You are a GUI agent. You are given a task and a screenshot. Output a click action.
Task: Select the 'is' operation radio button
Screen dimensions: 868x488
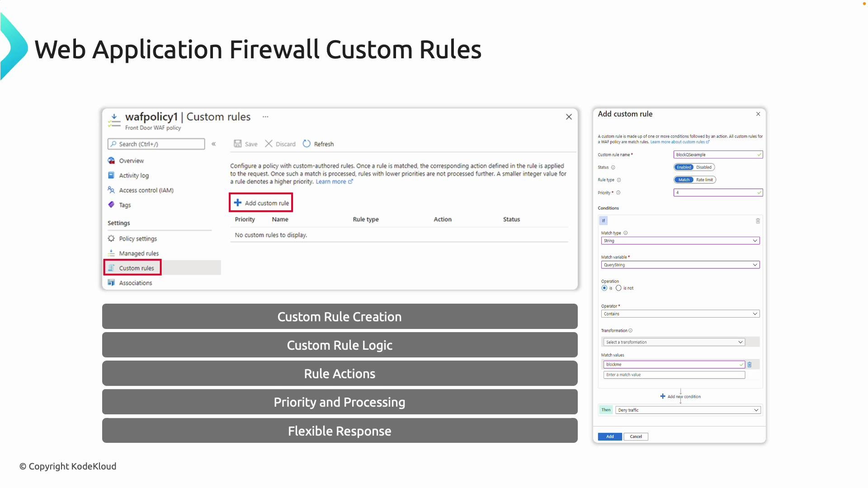(604, 288)
